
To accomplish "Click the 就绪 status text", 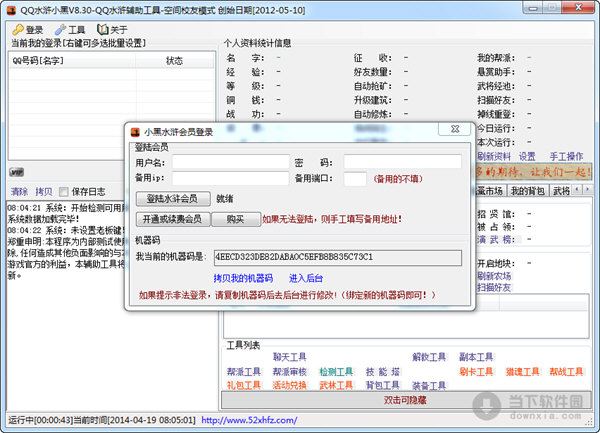I will (225, 199).
